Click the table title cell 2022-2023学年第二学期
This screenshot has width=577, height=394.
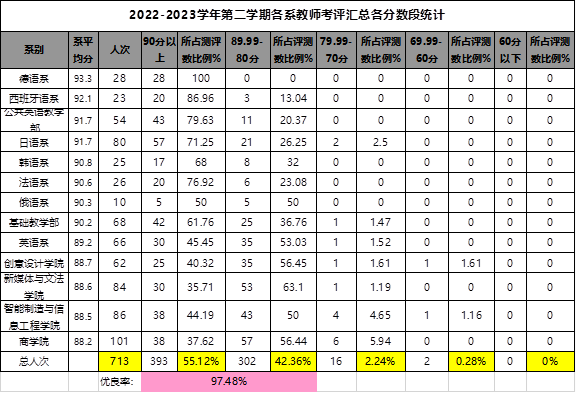tap(287, 15)
